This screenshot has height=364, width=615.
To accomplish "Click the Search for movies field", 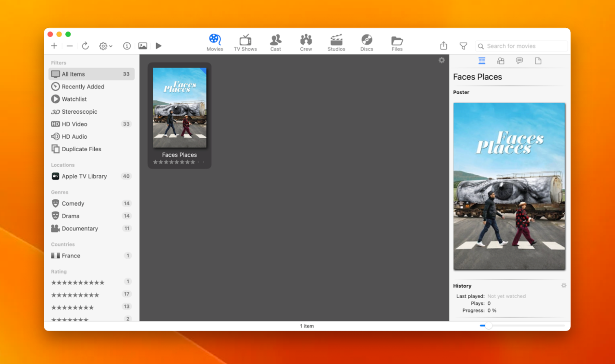I will coord(521,46).
